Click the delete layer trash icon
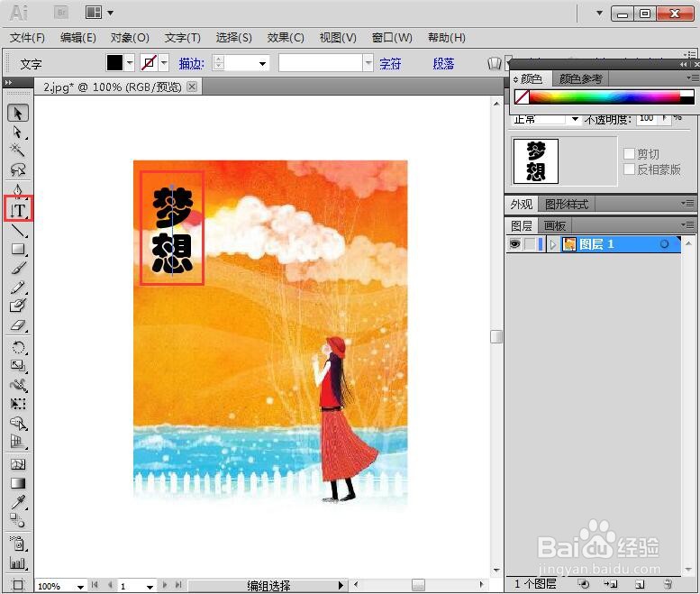The width and height of the screenshot is (700, 594). coord(668,584)
